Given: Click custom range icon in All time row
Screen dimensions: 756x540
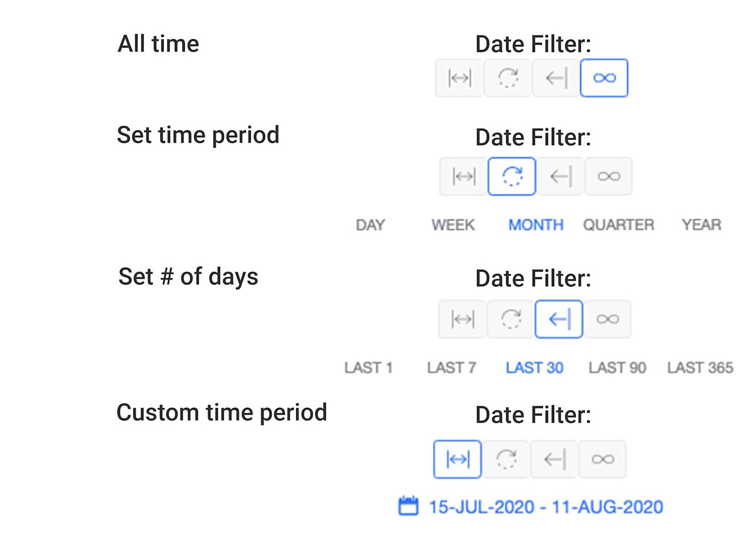Looking at the screenshot, I should (x=459, y=78).
